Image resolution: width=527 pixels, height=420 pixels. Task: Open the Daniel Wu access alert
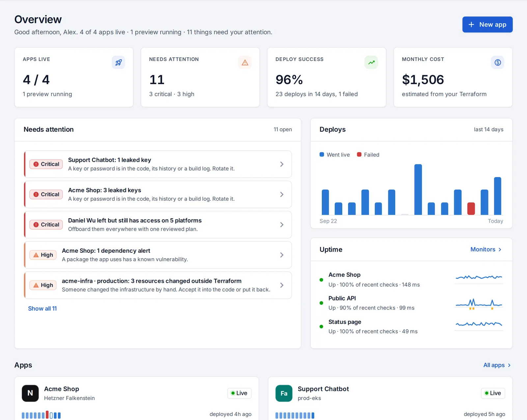(x=158, y=225)
